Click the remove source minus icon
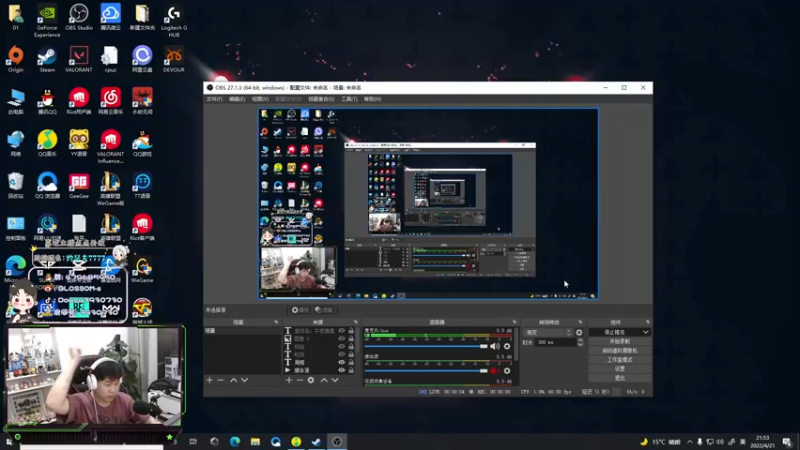Viewport: 800px width, 450px height. point(300,380)
